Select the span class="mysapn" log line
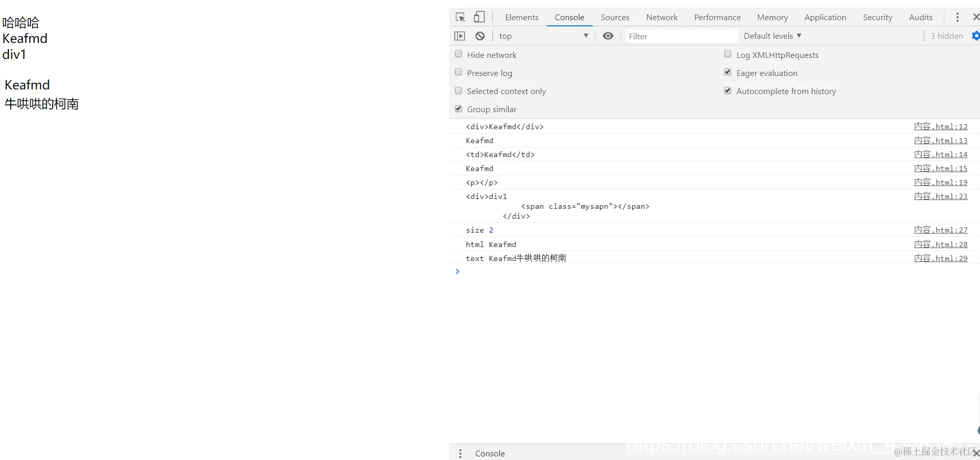The image size is (980, 460). (585, 206)
